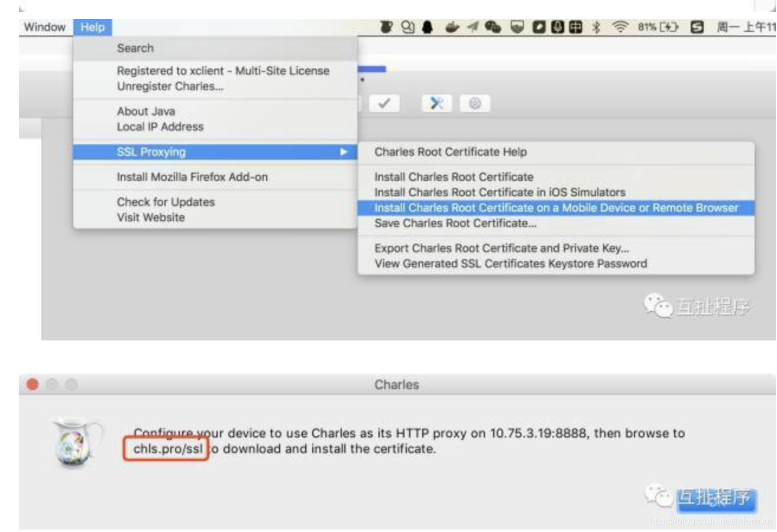Click the 中 input source menu bar icon
This screenshot has width=777, height=532.
tap(575, 27)
